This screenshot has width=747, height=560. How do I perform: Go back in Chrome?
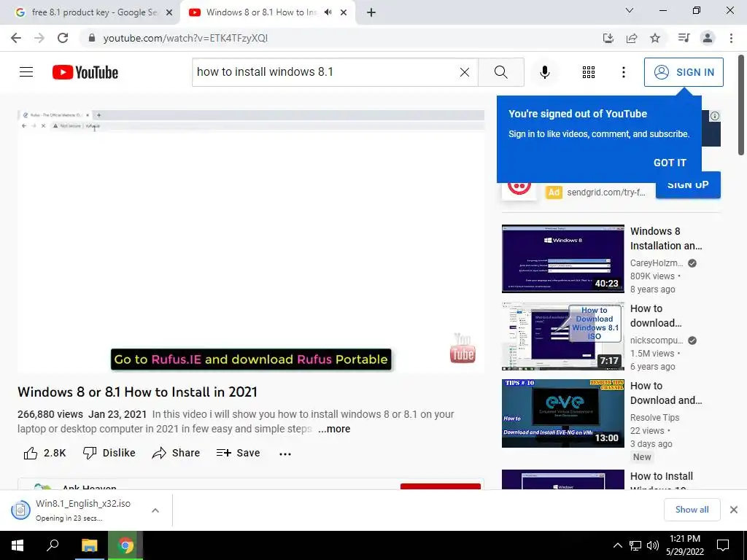[16, 38]
